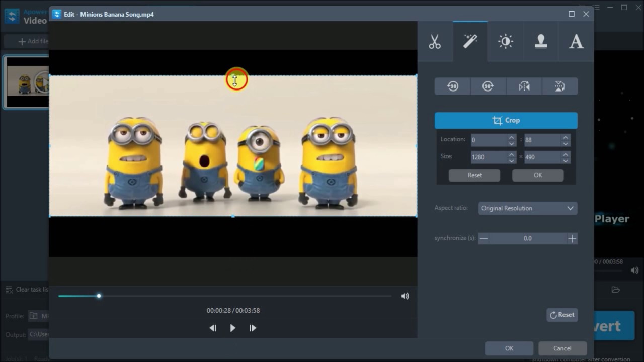644x362 pixels.
Task: Step to the next frame
Action: pyautogui.click(x=253, y=328)
